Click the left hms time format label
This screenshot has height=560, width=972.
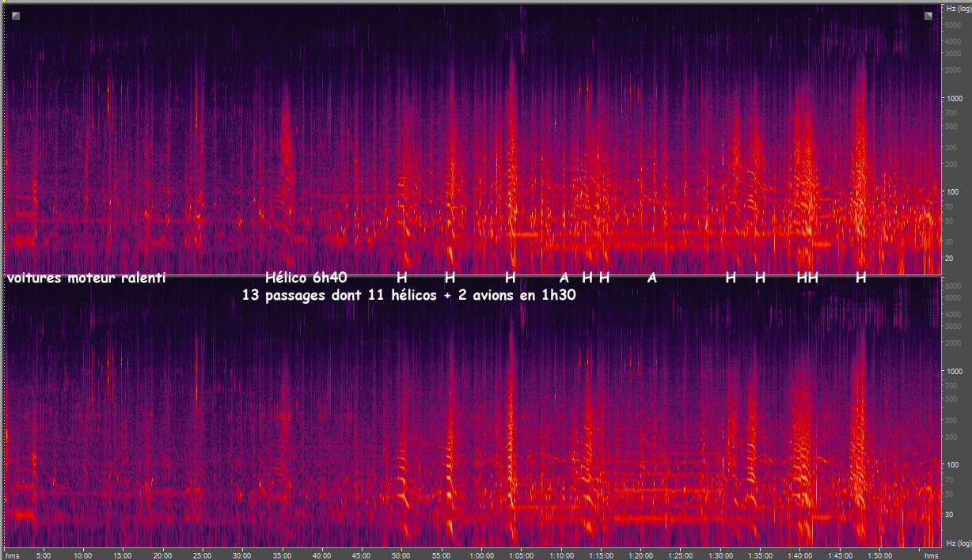point(13,554)
